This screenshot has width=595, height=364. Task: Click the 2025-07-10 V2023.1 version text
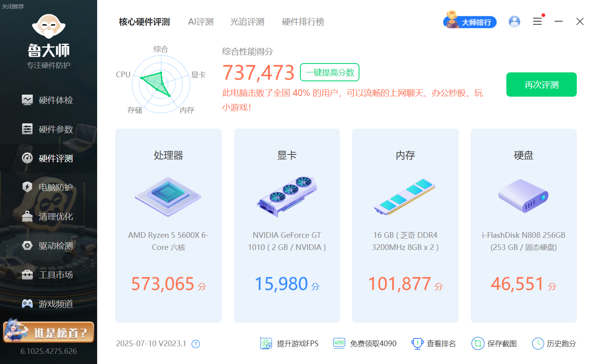[151, 343]
